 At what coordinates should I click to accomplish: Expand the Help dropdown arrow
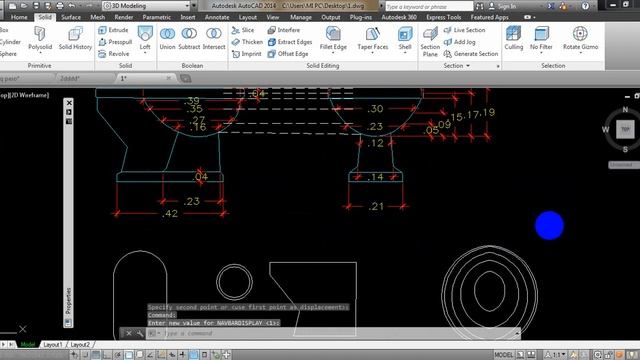[594, 6]
